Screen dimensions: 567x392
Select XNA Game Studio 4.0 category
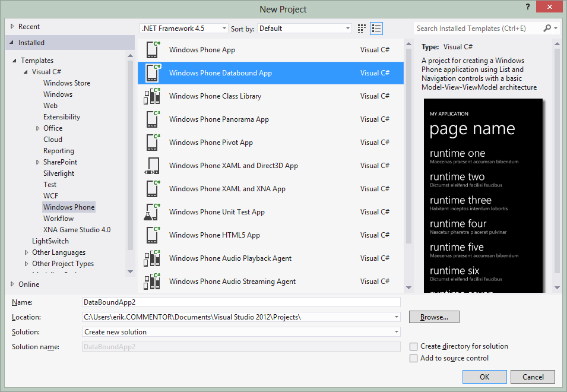coord(77,230)
